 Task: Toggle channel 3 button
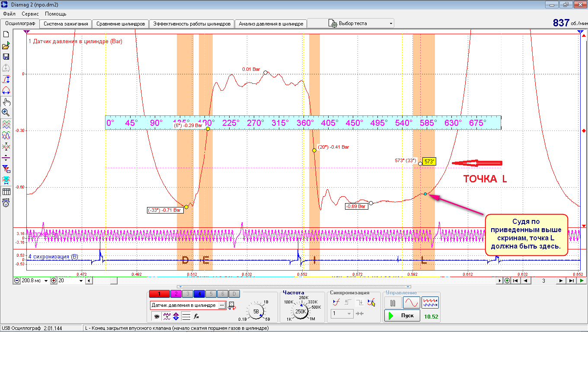point(188,294)
